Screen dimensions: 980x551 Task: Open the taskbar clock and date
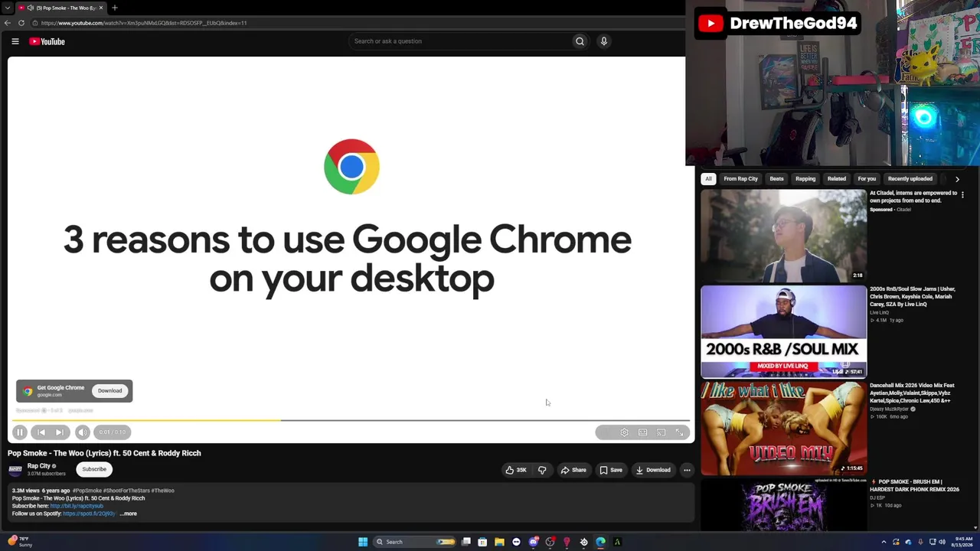tap(962, 542)
